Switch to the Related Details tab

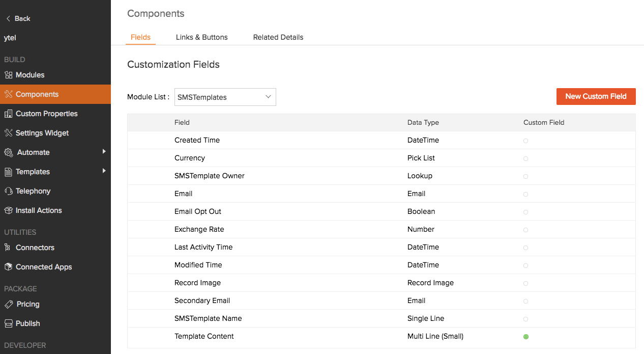[x=278, y=37]
